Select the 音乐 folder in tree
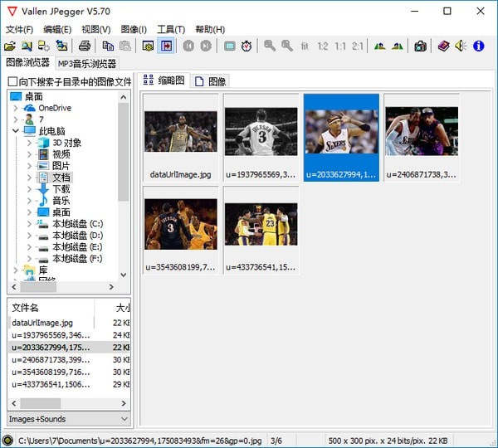 [x=61, y=201]
